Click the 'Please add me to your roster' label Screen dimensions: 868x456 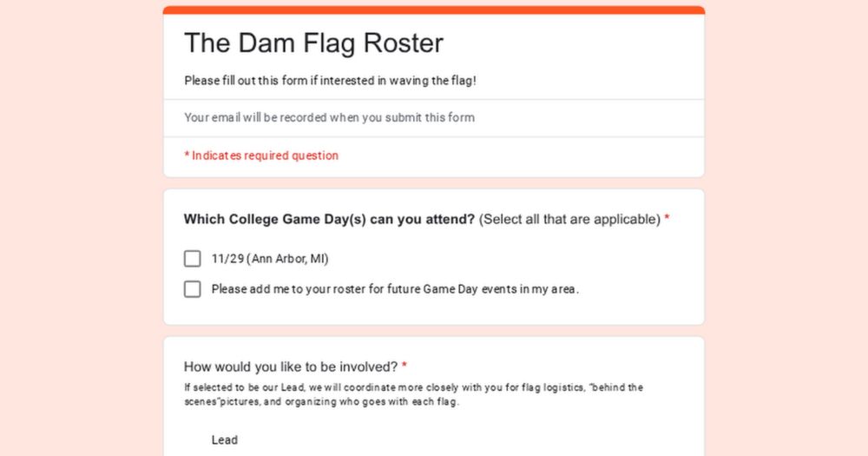click(395, 289)
